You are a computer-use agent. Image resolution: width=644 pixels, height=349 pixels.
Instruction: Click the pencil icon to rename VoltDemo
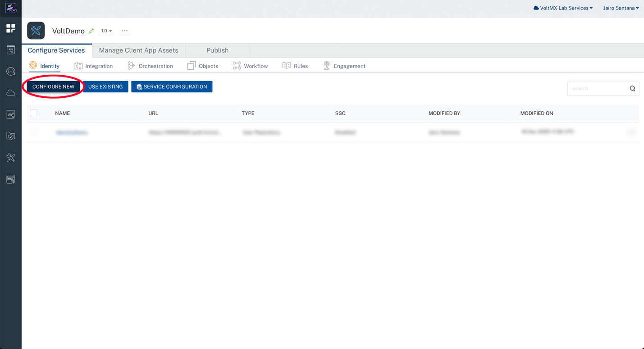click(x=91, y=31)
